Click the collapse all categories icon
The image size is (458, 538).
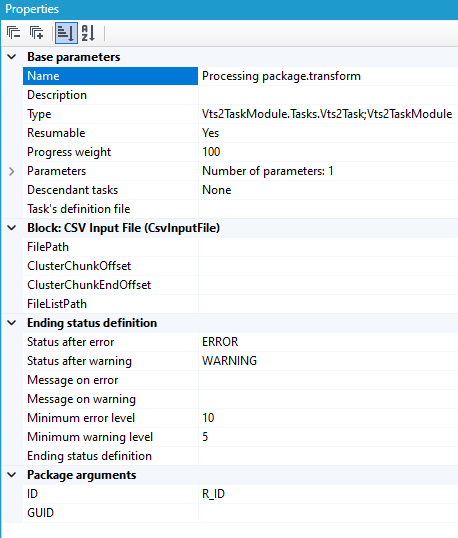point(13,33)
